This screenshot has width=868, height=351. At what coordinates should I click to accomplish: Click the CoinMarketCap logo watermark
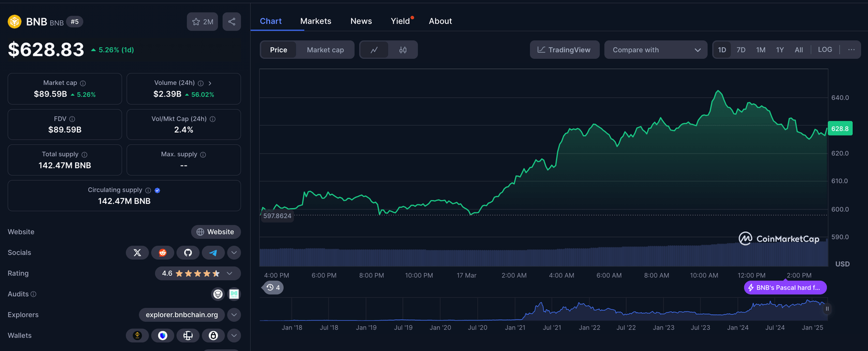[779, 239]
